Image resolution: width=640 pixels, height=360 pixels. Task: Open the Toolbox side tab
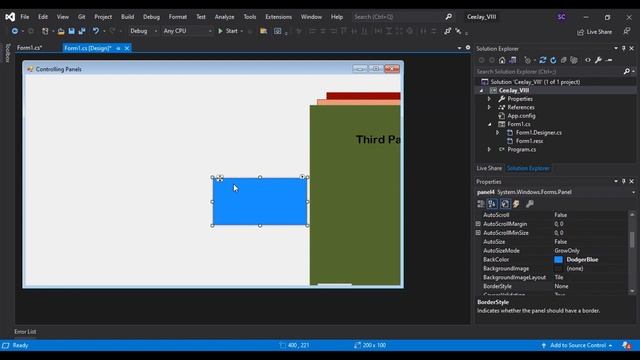7,53
